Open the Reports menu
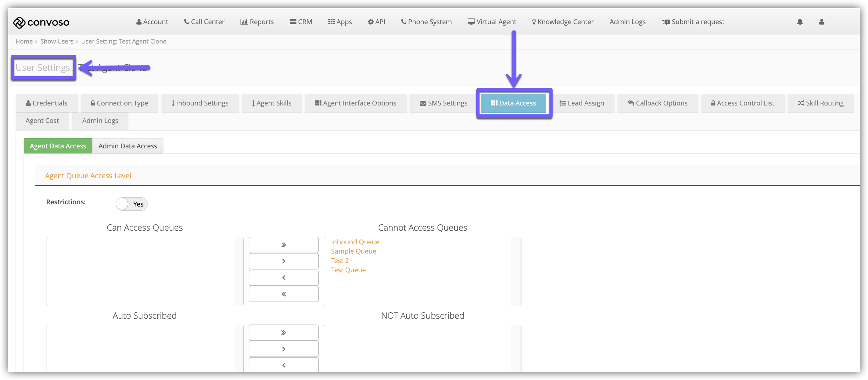This screenshot has width=868, height=380. click(x=257, y=22)
